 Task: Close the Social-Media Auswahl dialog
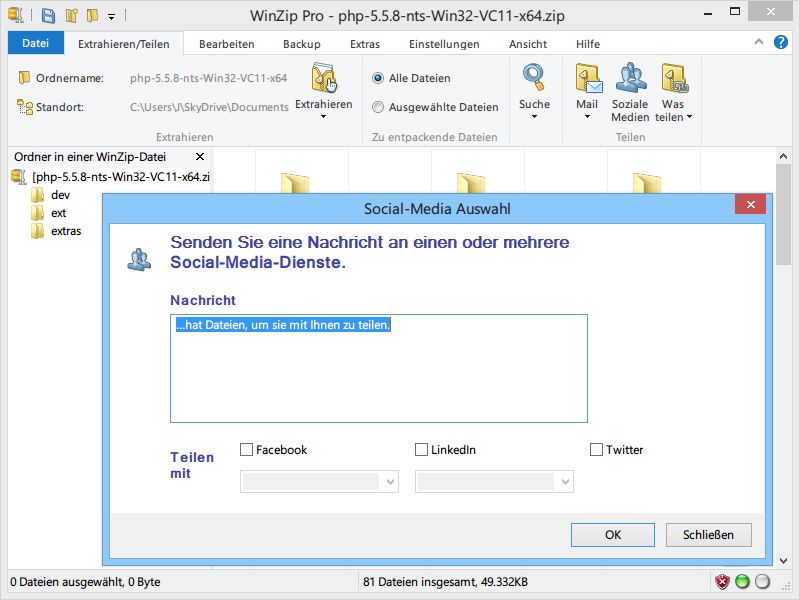click(751, 205)
